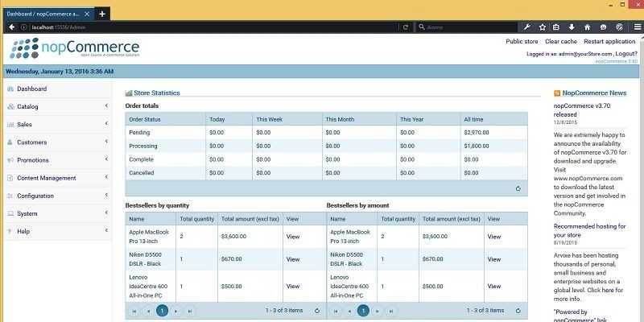Click the Restart application link

(609, 41)
